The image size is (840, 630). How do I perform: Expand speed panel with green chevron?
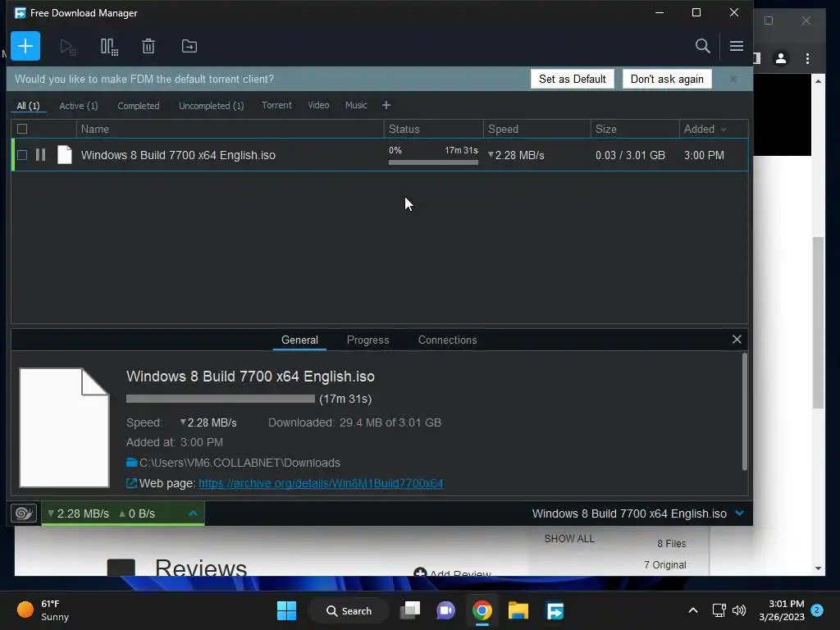[193, 514]
